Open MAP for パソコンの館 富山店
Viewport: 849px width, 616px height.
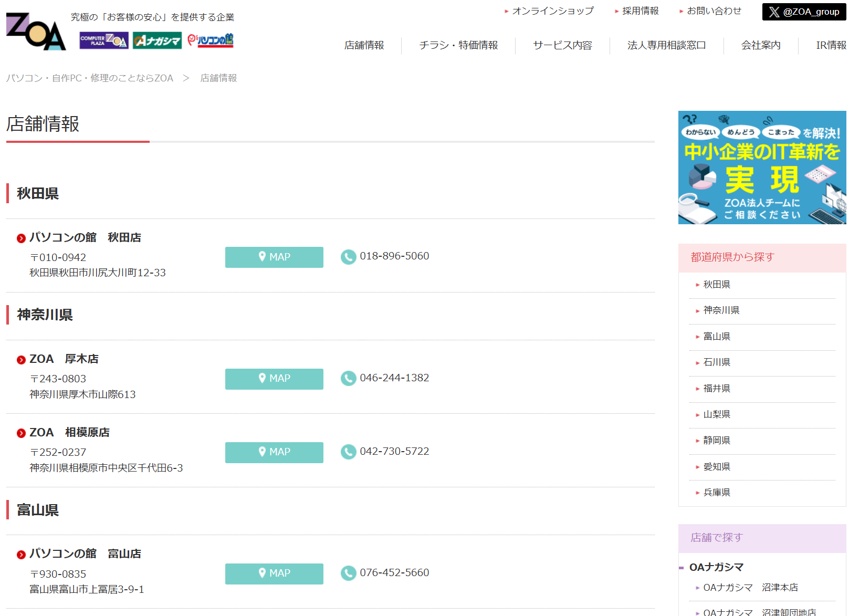274,573
